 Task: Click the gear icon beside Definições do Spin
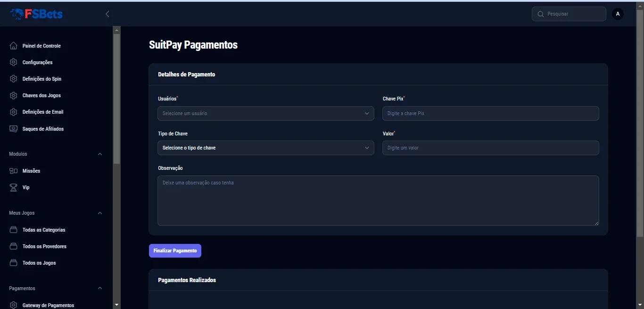point(14,79)
